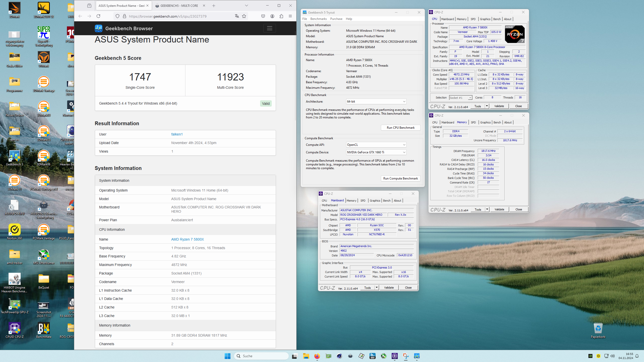Viewport: 644px width, 362px height.
Task: Open the Papierkorb recycle bin
Action: coord(598,330)
